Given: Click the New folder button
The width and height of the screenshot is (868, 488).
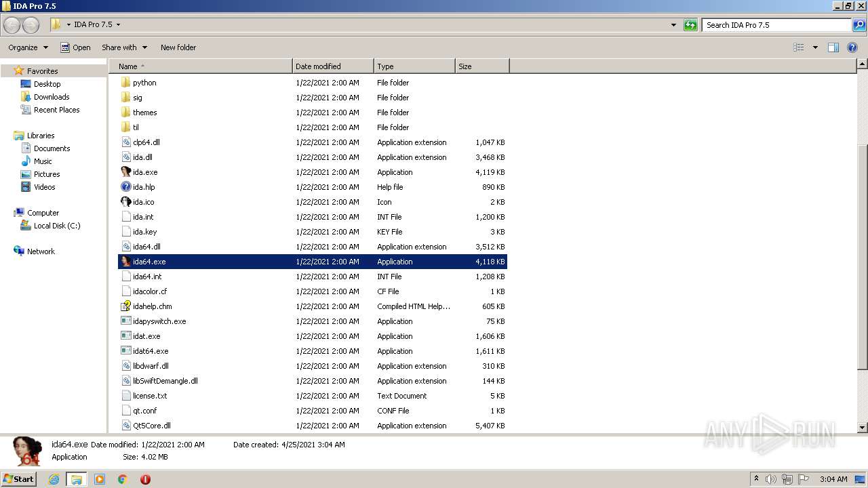Looking at the screenshot, I should click(178, 47).
